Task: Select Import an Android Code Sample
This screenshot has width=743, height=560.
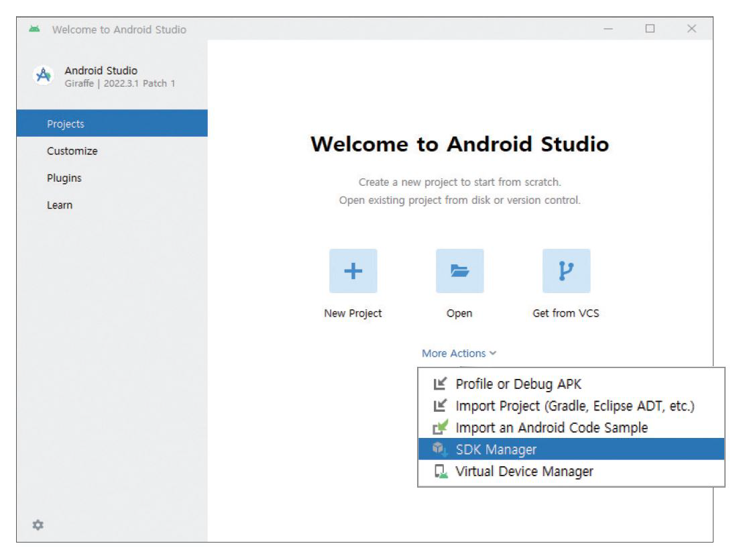Action: (571, 427)
